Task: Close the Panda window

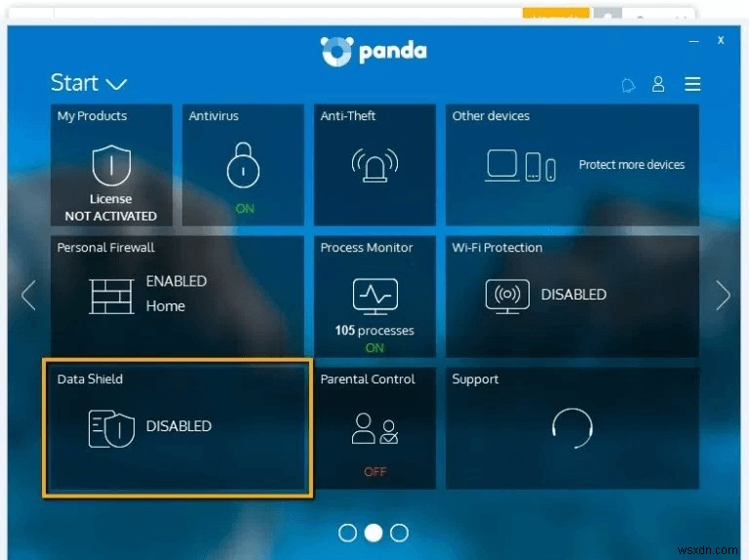Action: coord(721,40)
